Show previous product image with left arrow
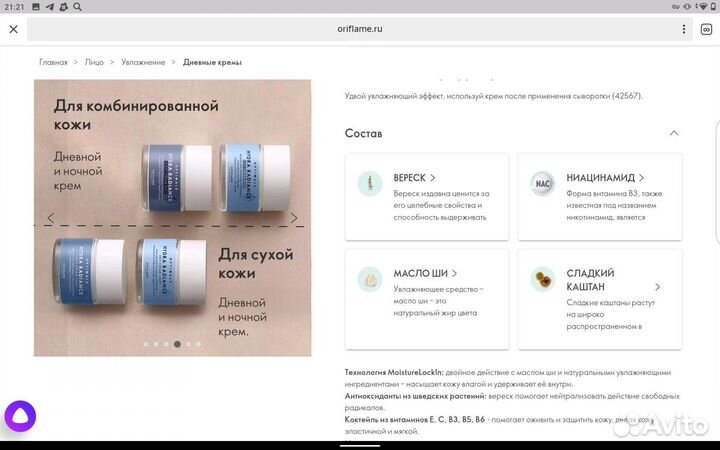 coord(51,218)
